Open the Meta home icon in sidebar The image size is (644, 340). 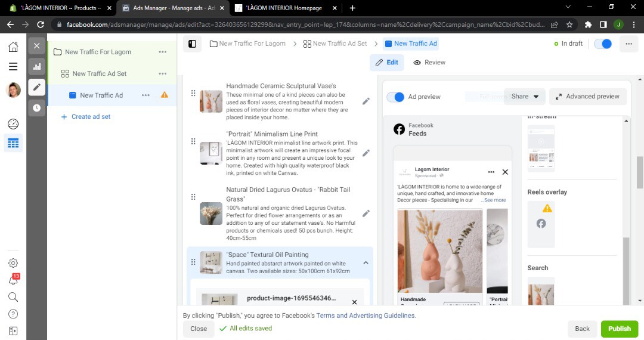point(13,47)
